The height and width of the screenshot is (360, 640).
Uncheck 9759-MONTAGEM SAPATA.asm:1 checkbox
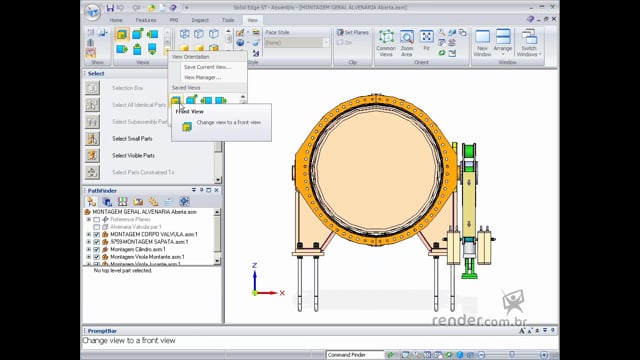pos(97,242)
